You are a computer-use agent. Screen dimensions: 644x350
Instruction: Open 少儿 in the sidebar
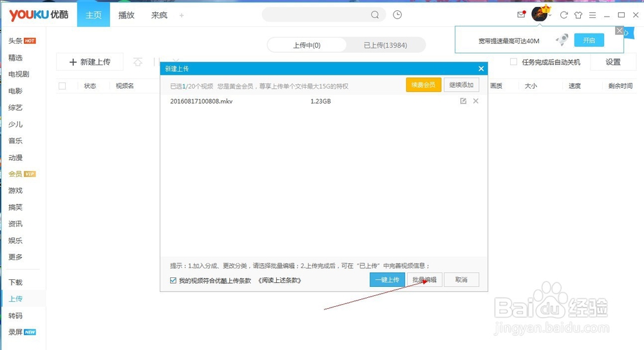point(15,124)
